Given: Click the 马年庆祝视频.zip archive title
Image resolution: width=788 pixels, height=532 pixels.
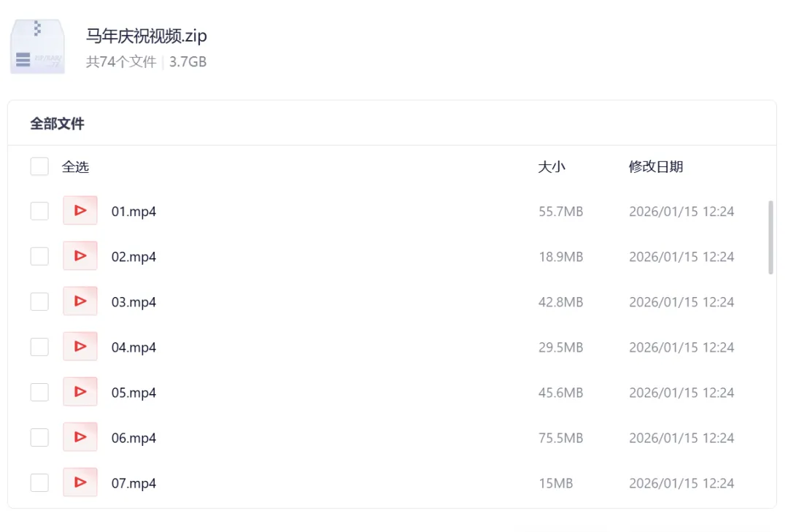Looking at the screenshot, I should pyautogui.click(x=147, y=36).
